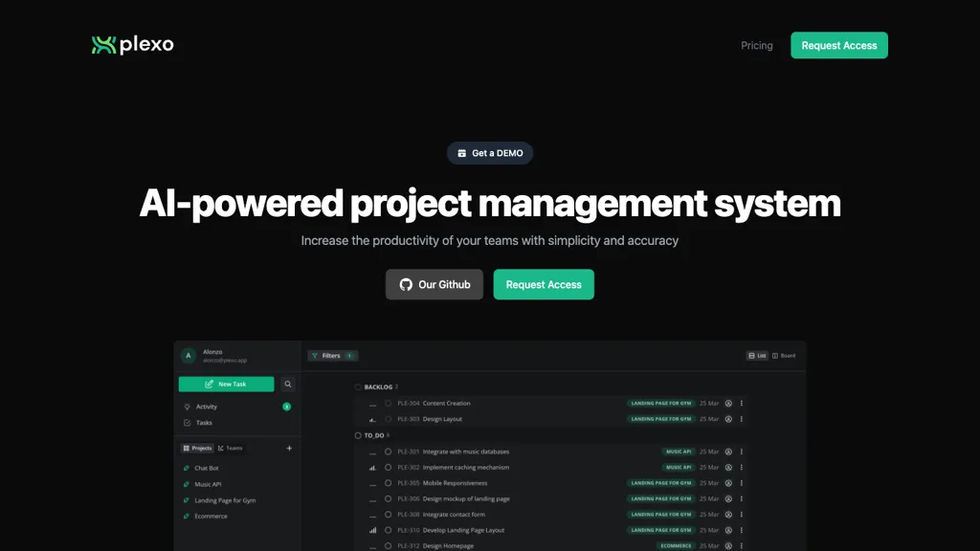Open the search icon beside New Task

(288, 385)
